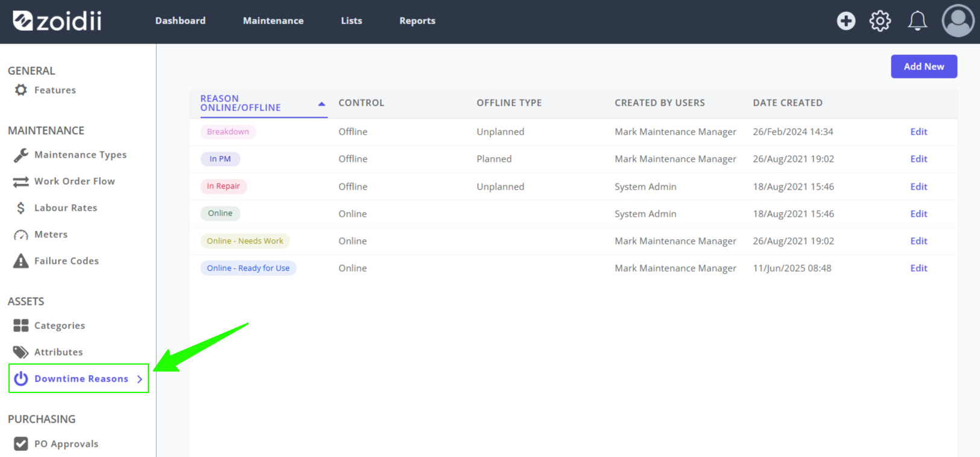
Task: Select Features in sidebar
Action: tap(55, 90)
